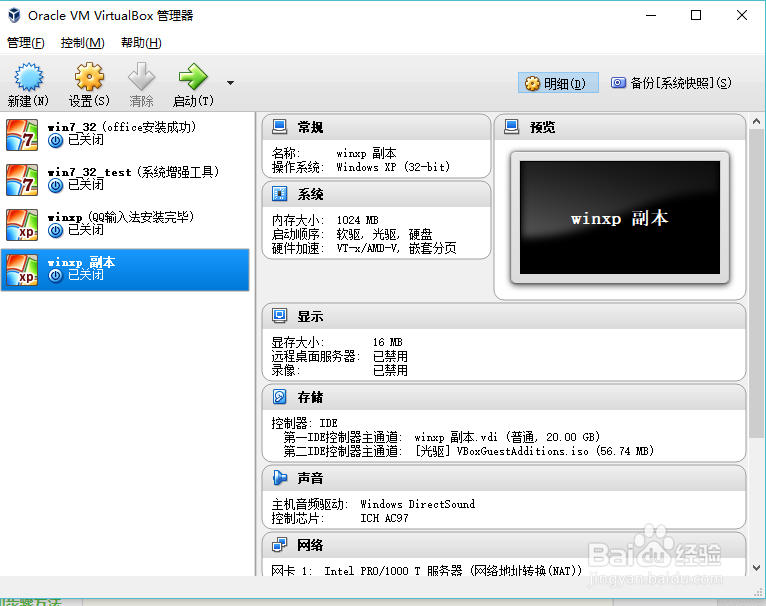Screen dimensions: 766x606
Task: Click the '1024 MB' memory size value
Action: [358, 220]
